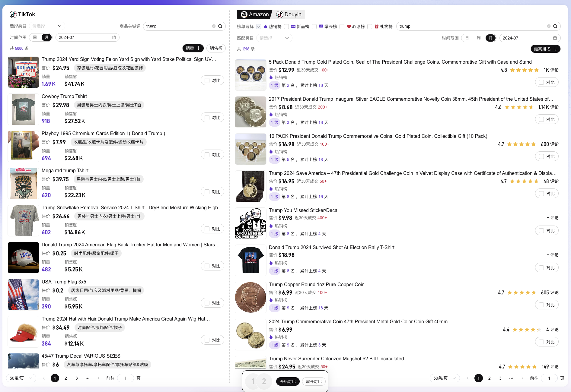Open the calendar icon in TikTok date field
This screenshot has width=571, height=392.
coord(114,37)
